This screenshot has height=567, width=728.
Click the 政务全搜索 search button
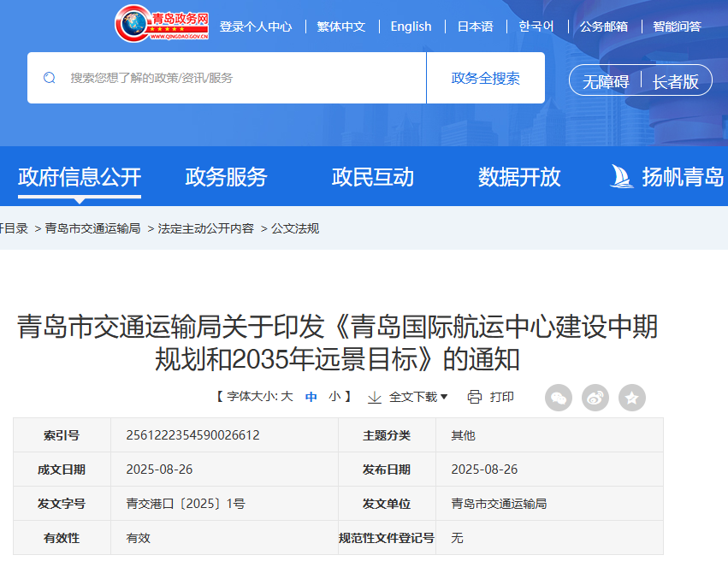pyautogui.click(x=486, y=77)
